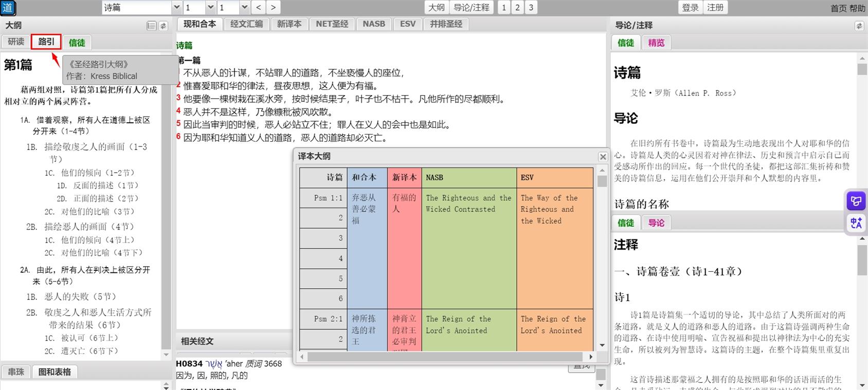Select the 并排圣经 tab
868x390 pixels.
[446, 24]
